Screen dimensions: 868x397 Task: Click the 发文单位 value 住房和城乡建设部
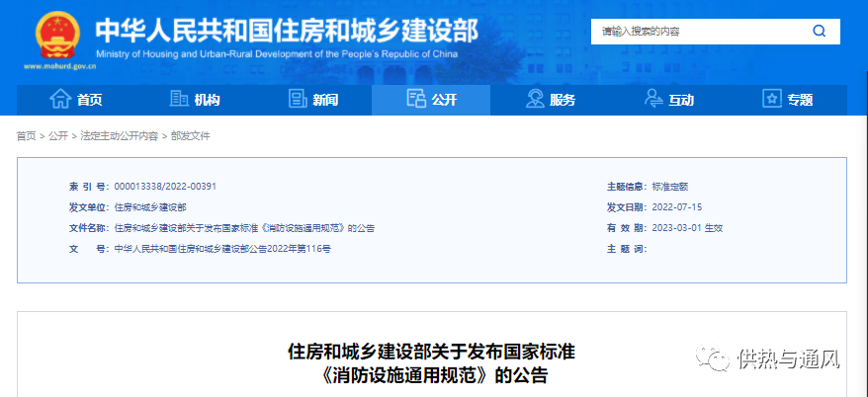150,207
